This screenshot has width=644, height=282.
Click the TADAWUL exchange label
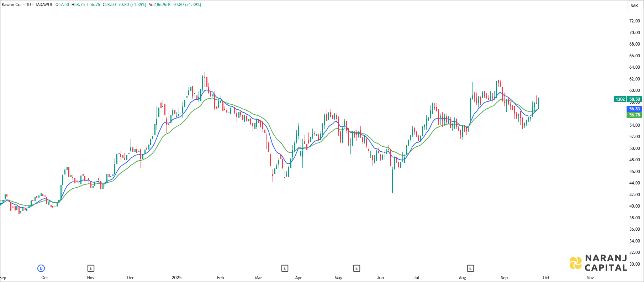[44, 5]
